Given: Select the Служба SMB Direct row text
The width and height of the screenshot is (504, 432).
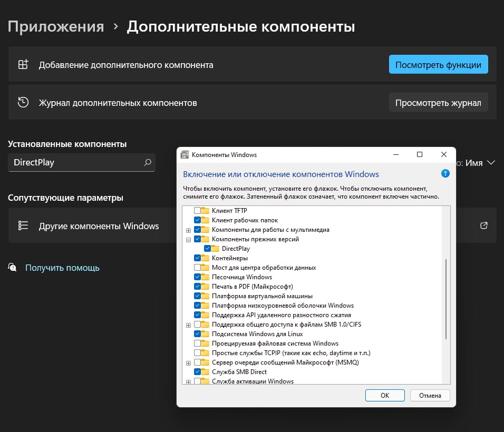Looking at the screenshot, I should tap(239, 372).
